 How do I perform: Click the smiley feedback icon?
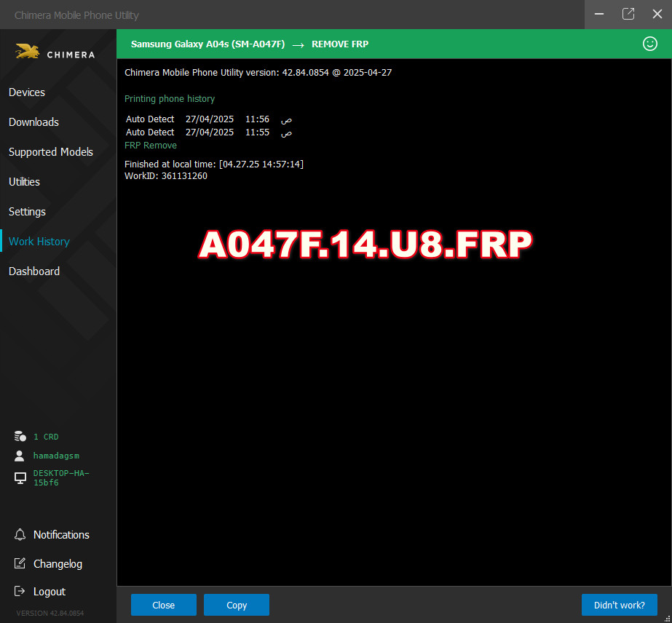tap(649, 44)
